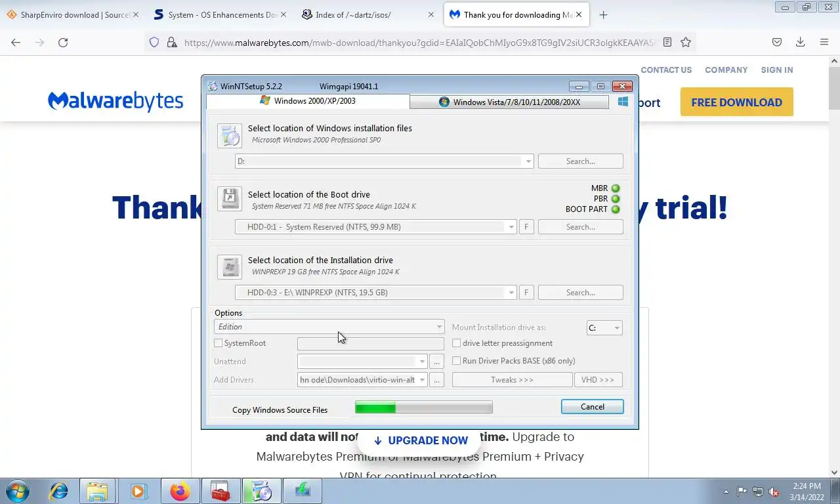The image size is (840, 504).
Task: Click the green PBR status indicator
Action: pyautogui.click(x=616, y=199)
